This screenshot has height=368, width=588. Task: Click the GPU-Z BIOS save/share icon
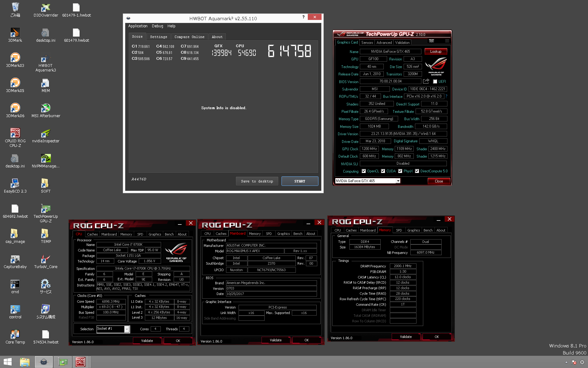point(426,81)
